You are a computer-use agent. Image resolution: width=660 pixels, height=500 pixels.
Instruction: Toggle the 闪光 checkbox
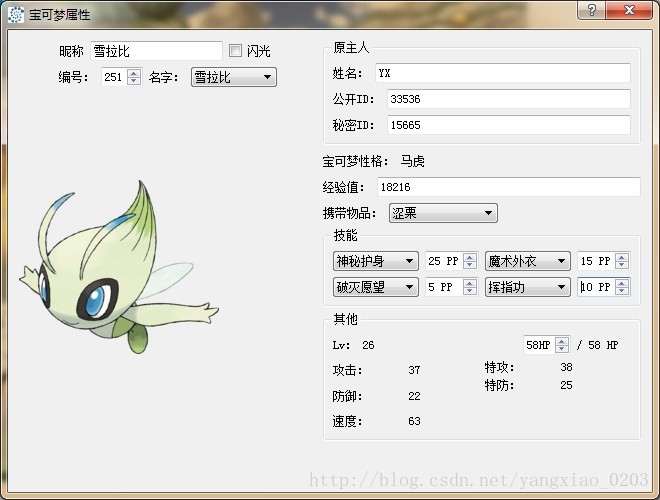235,51
